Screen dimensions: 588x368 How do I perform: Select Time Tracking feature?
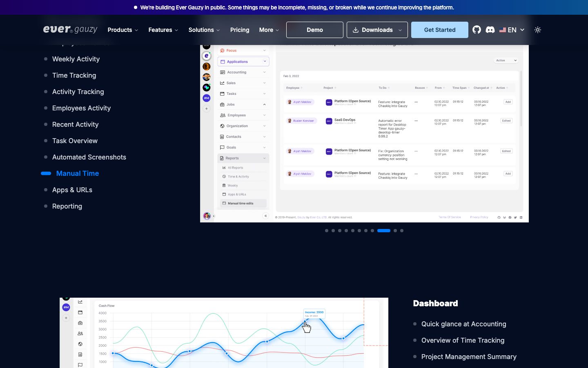74,75
